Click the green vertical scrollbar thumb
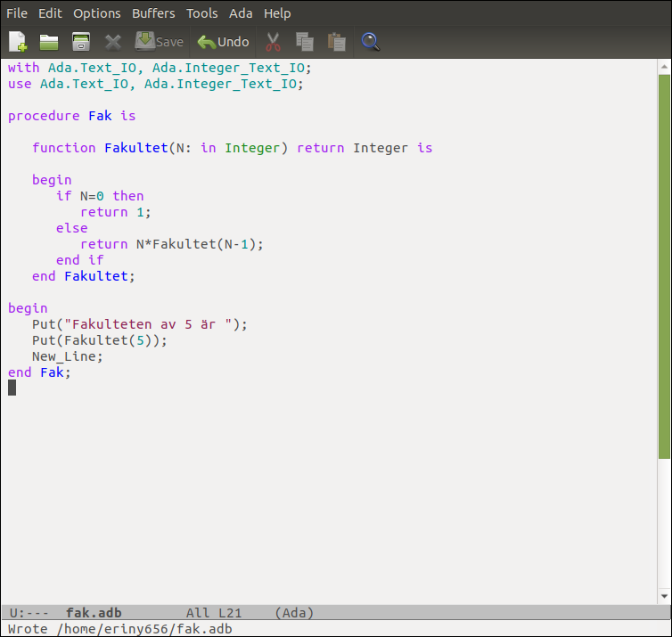672x637 pixels. point(664,266)
